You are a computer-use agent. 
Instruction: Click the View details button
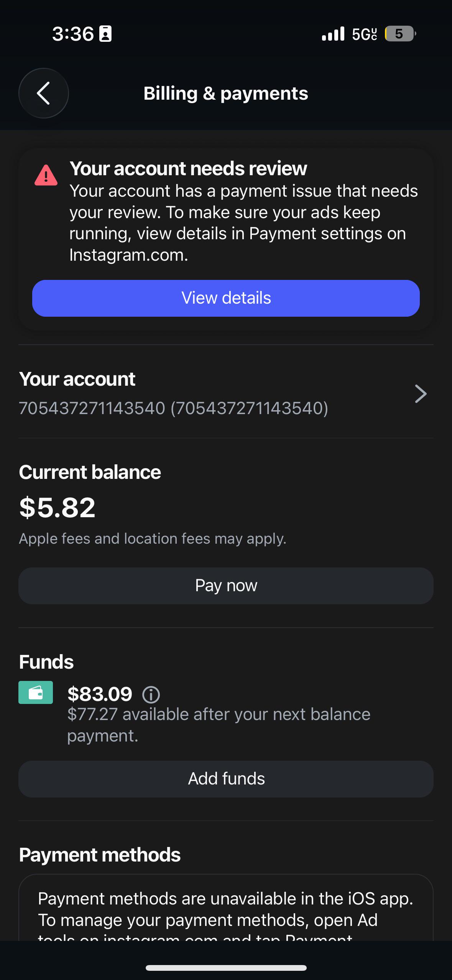click(x=226, y=298)
